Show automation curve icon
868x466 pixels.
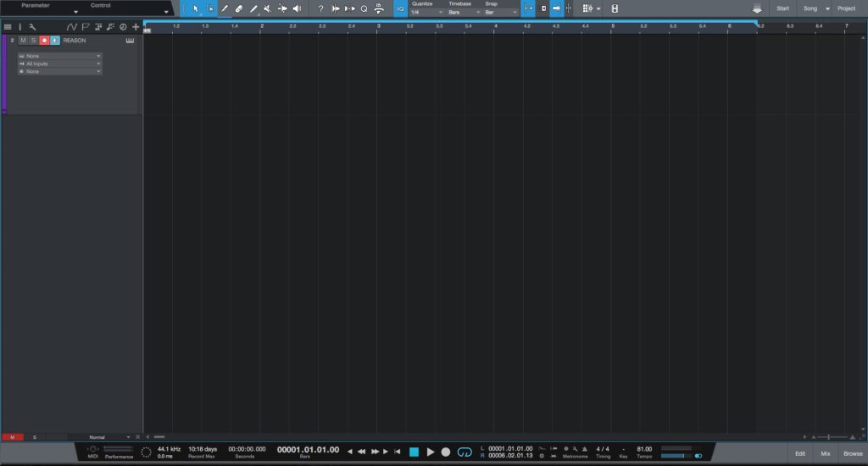point(71,26)
